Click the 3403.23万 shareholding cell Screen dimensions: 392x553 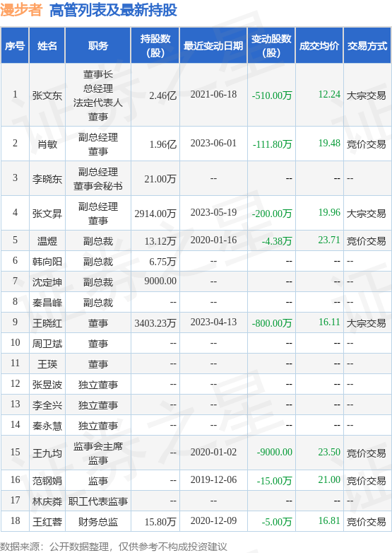pyautogui.click(x=155, y=322)
